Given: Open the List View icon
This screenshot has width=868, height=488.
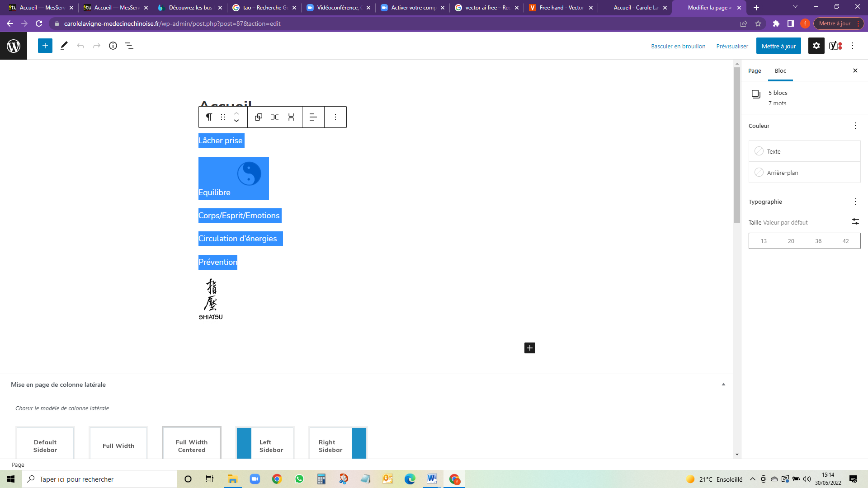Looking at the screenshot, I should (x=129, y=46).
